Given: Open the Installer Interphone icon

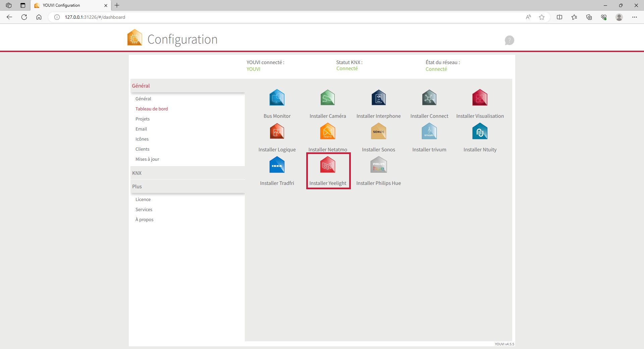Looking at the screenshot, I should point(379,98).
